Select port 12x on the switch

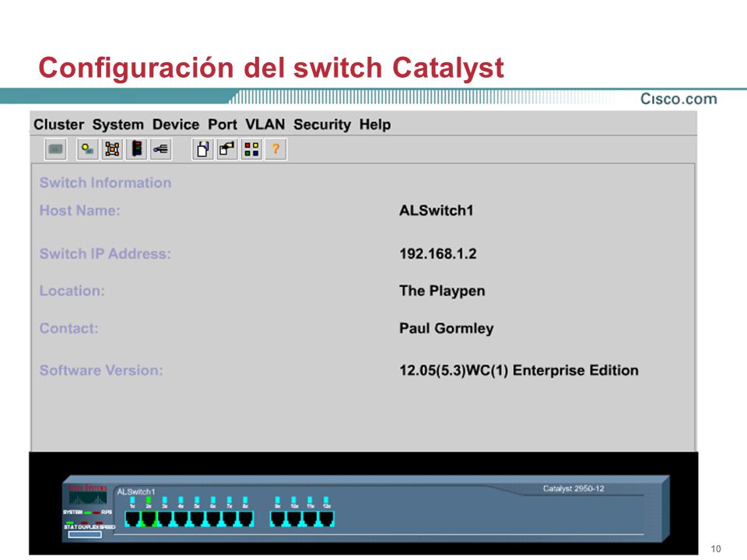click(x=326, y=519)
